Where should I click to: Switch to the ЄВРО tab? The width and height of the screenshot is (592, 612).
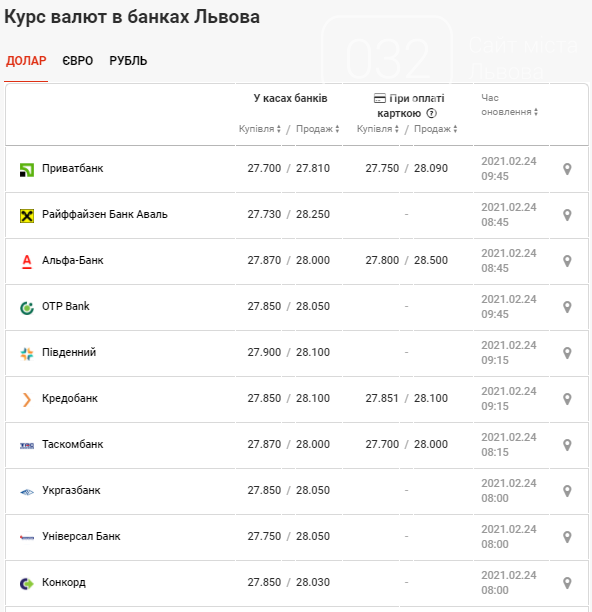click(78, 61)
